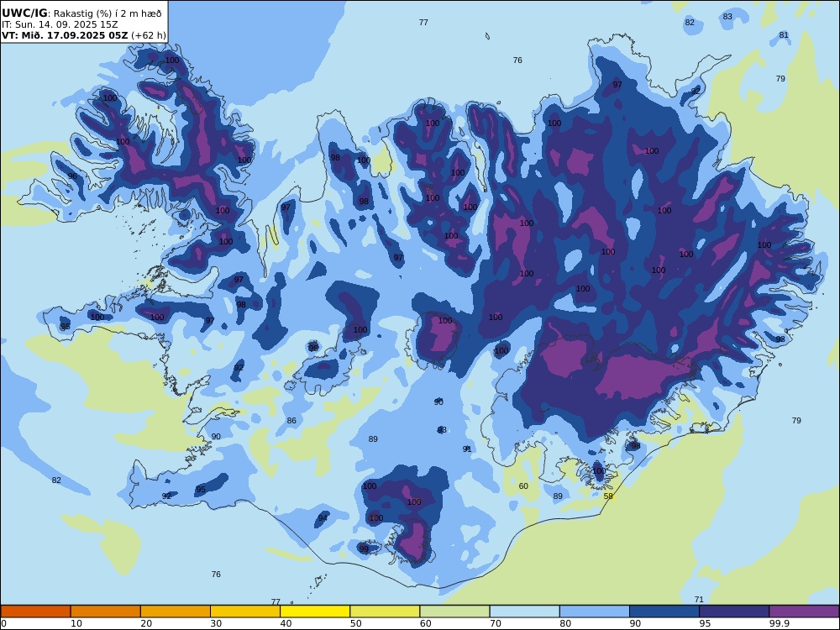Click the humidity value 96 on the map
The height and width of the screenshot is (630, 840).
click(x=72, y=176)
